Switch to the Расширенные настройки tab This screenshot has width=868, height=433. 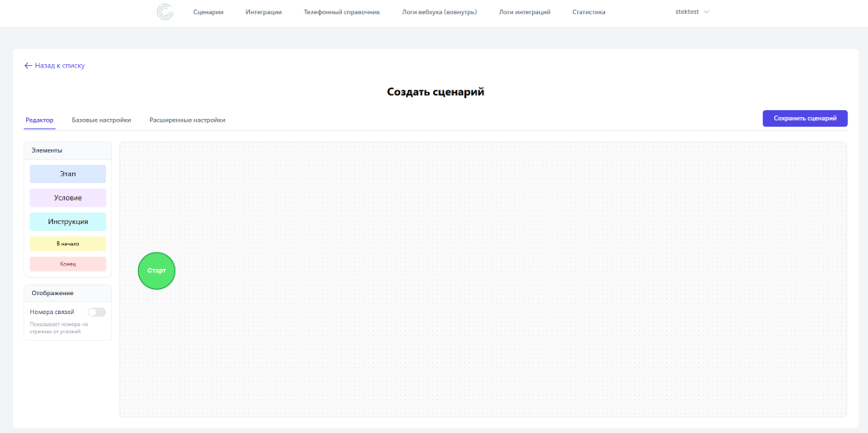[x=187, y=120]
